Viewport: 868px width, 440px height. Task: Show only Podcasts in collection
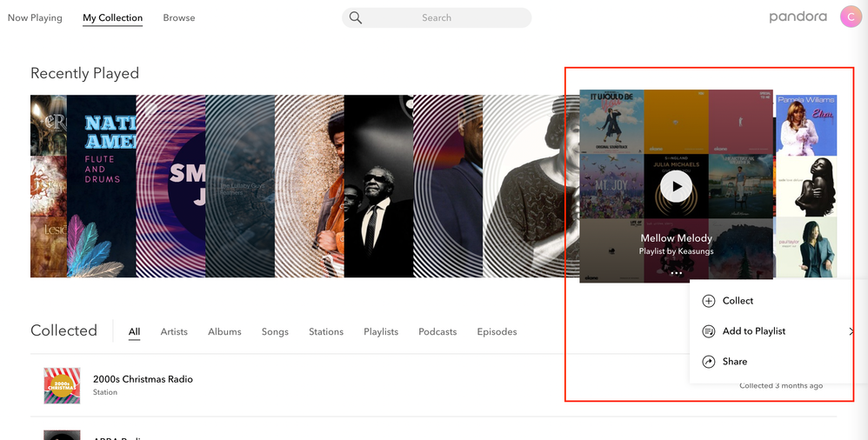[437, 331]
